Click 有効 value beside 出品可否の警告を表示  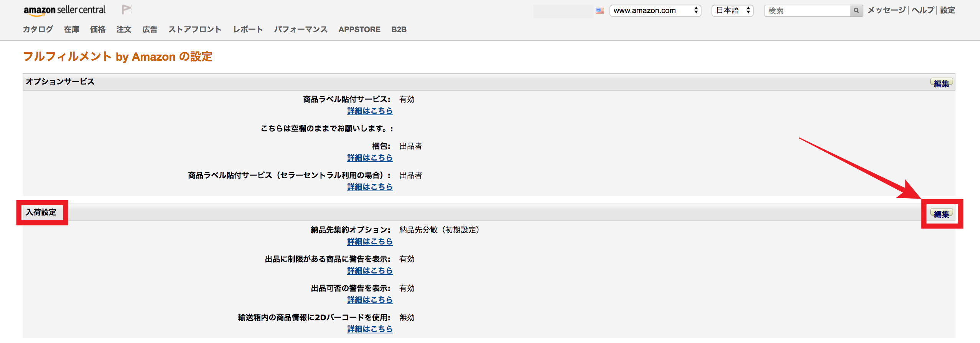(407, 288)
